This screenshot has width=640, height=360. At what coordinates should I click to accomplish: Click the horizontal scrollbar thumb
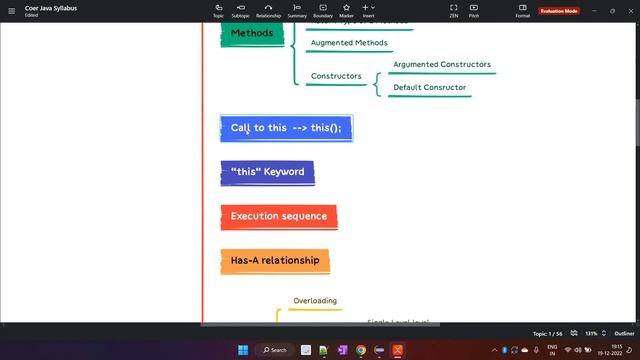coord(320,324)
